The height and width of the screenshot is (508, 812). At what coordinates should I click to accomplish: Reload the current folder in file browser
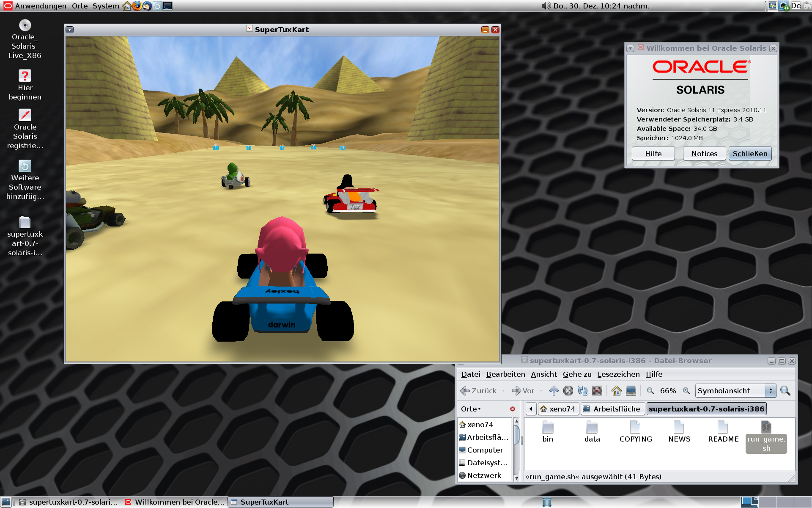[582, 391]
